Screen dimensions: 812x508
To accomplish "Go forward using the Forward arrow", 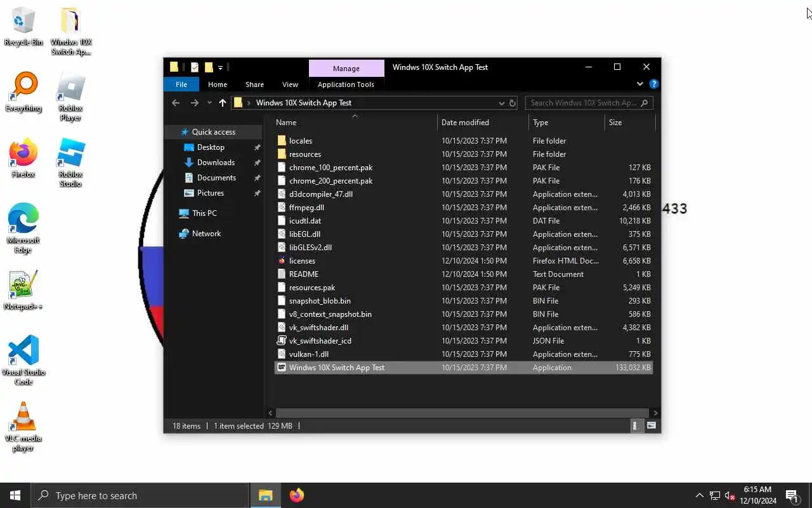I will pyautogui.click(x=194, y=103).
